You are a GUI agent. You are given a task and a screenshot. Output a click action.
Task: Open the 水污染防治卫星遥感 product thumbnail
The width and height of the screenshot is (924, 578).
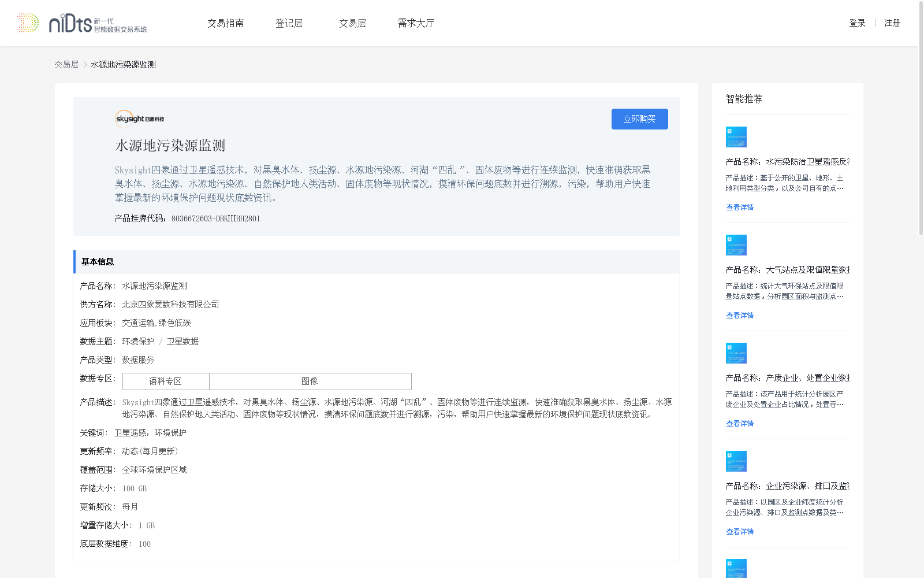(x=736, y=137)
